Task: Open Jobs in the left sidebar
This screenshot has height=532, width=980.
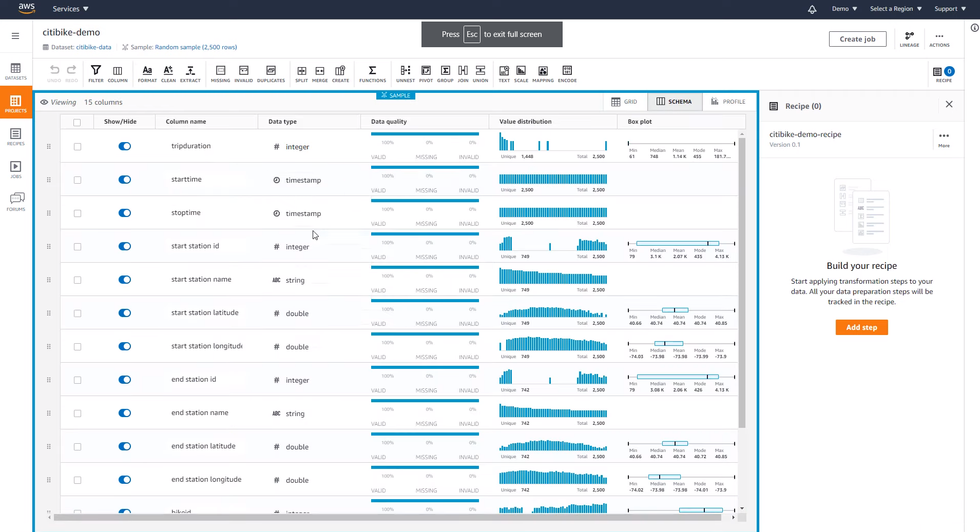Action: (16, 170)
